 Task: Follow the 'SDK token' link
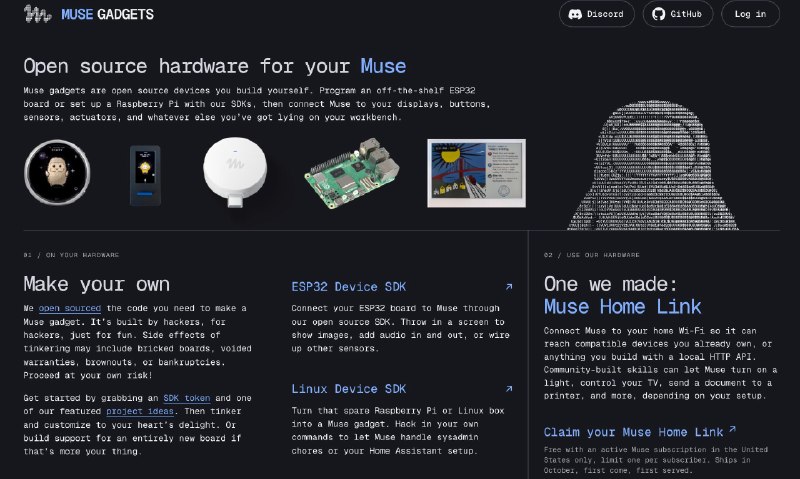[187, 398]
